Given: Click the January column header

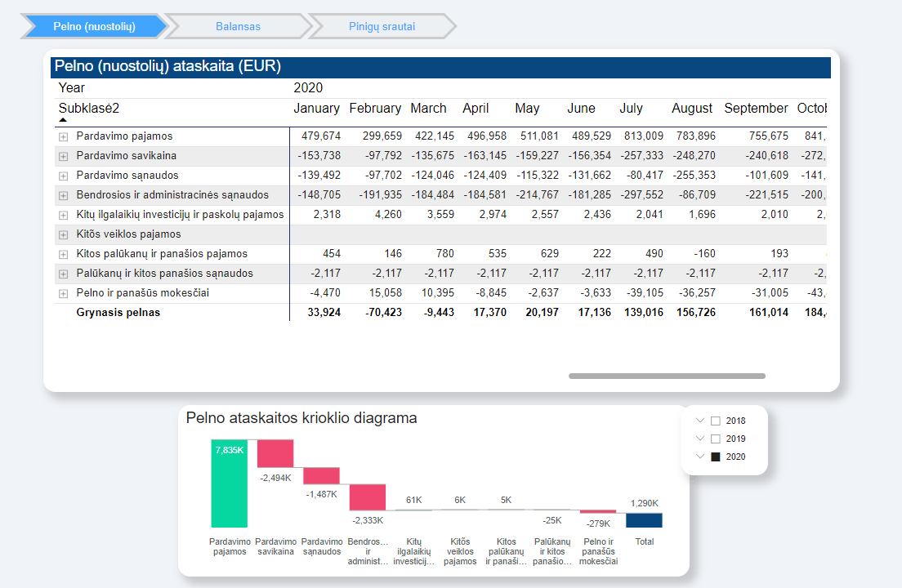Looking at the screenshot, I should point(316,109).
